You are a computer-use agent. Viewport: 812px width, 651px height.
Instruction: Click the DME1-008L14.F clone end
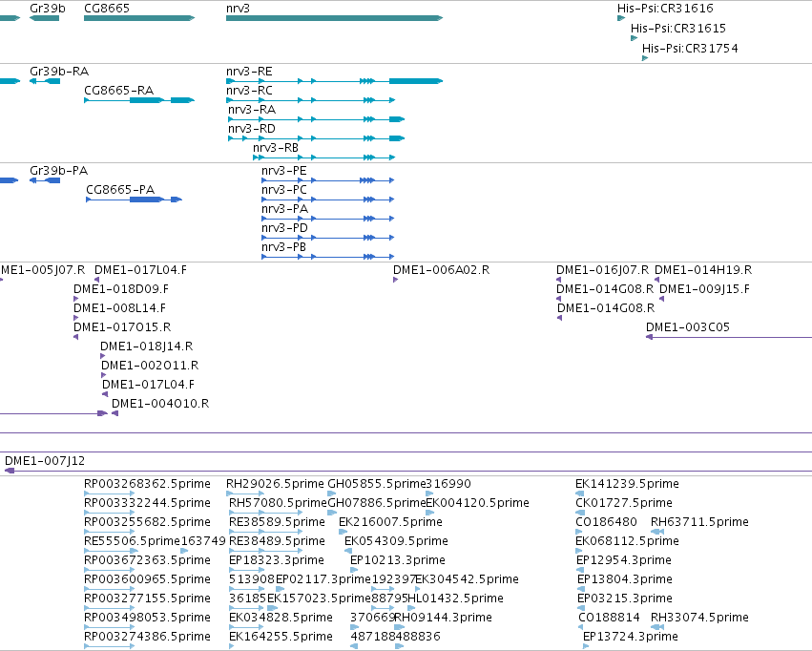[x=119, y=308]
